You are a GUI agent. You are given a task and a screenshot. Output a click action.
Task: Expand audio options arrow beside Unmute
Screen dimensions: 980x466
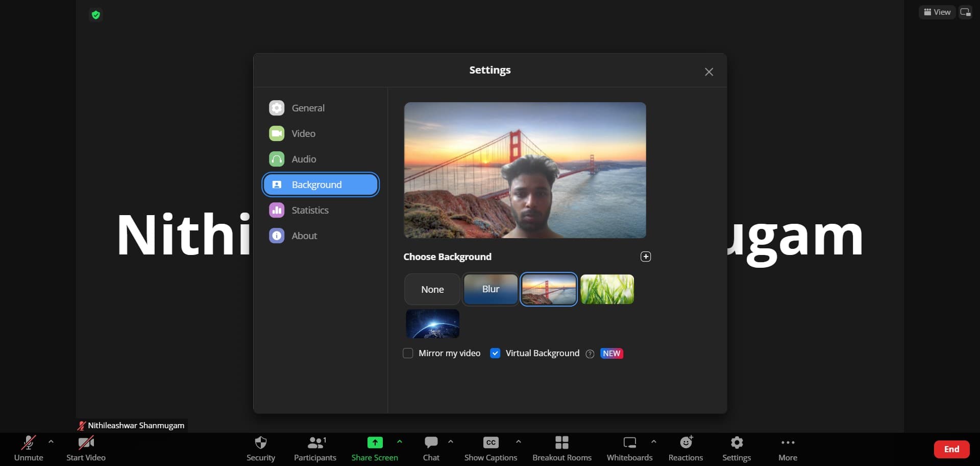coord(51,441)
